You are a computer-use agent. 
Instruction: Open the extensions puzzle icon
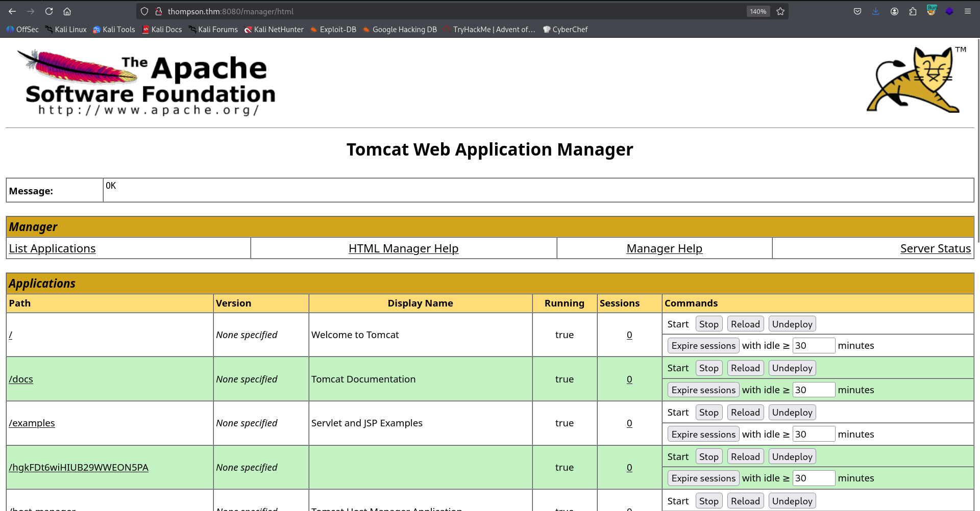[913, 11]
